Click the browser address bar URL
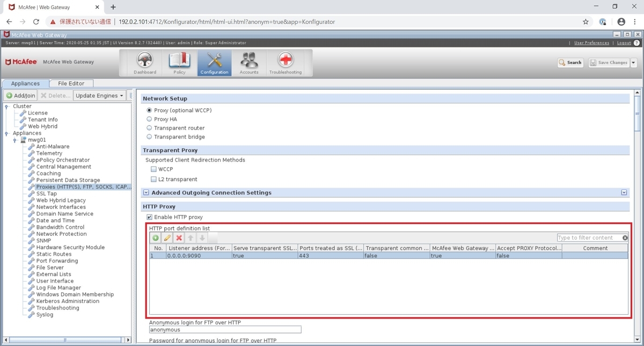 tap(226, 22)
